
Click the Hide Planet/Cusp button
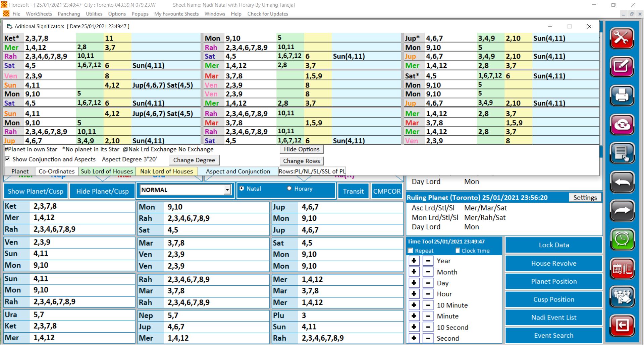tap(102, 191)
